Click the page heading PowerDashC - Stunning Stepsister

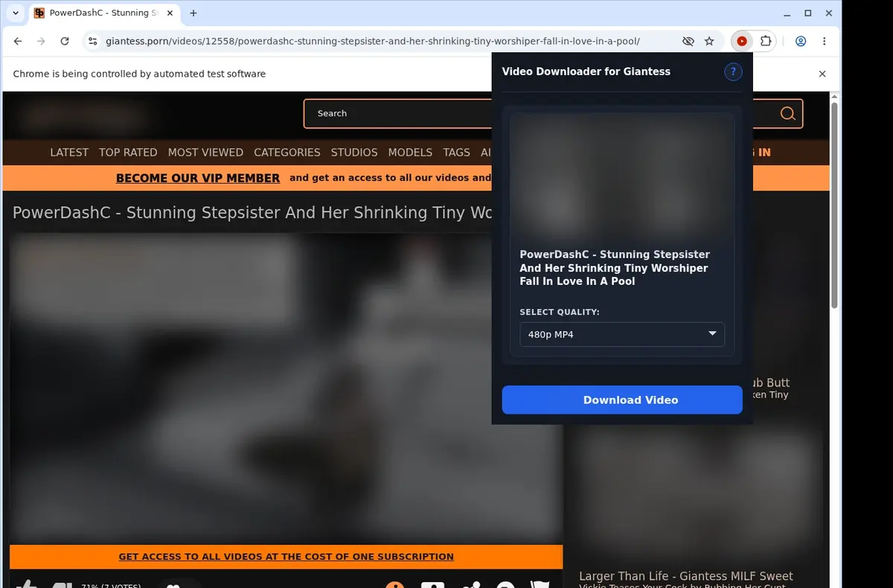pyautogui.click(x=253, y=212)
